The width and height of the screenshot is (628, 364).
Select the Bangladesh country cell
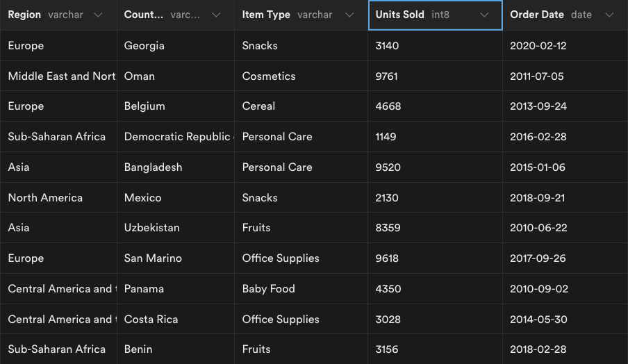tap(176, 167)
